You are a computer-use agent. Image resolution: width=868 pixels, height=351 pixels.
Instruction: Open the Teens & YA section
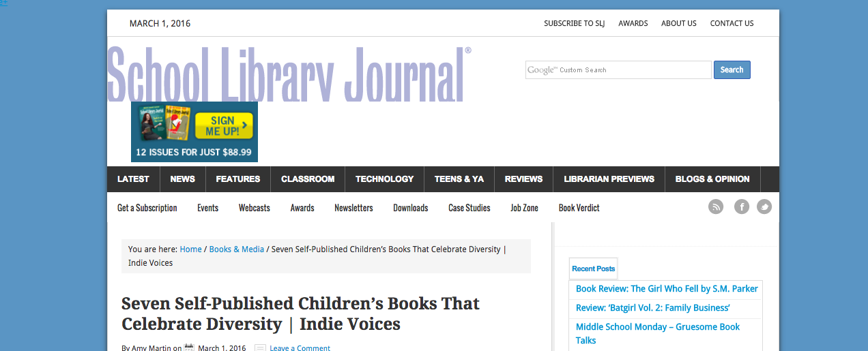pyautogui.click(x=459, y=179)
